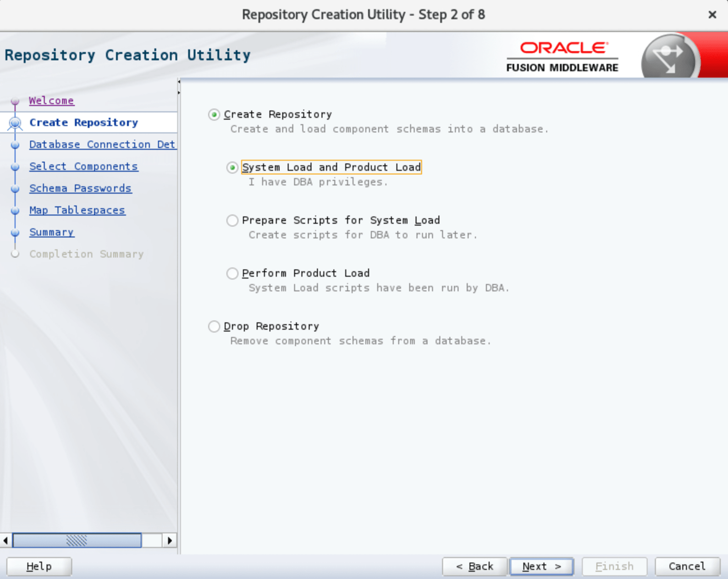728x579 pixels.
Task: Cancel the Repository Creation Utility wizard
Action: pyautogui.click(x=687, y=567)
